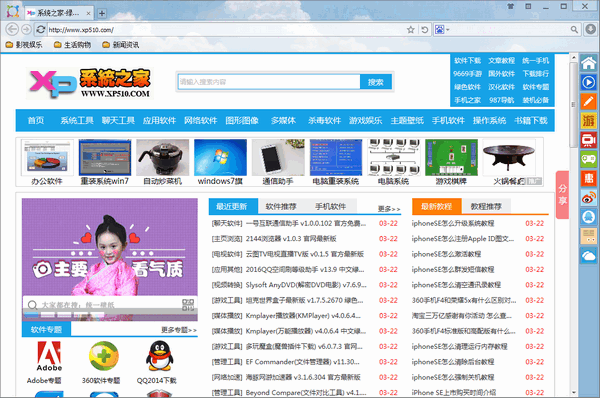Open the 影视娱乐 bookmarks folder
The width and height of the screenshot is (600, 398).
point(24,45)
